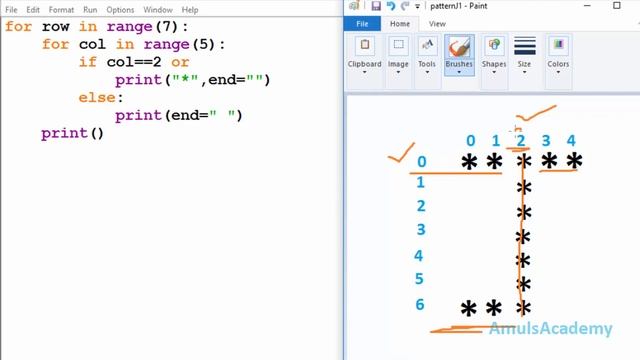Click the Redo arrow in Paint

point(405,6)
